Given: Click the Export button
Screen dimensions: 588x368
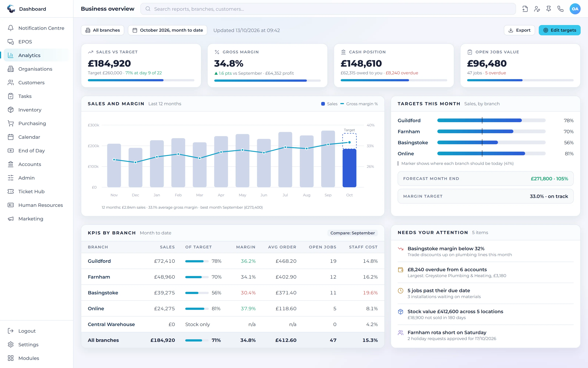Looking at the screenshot, I should click(519, 30).
